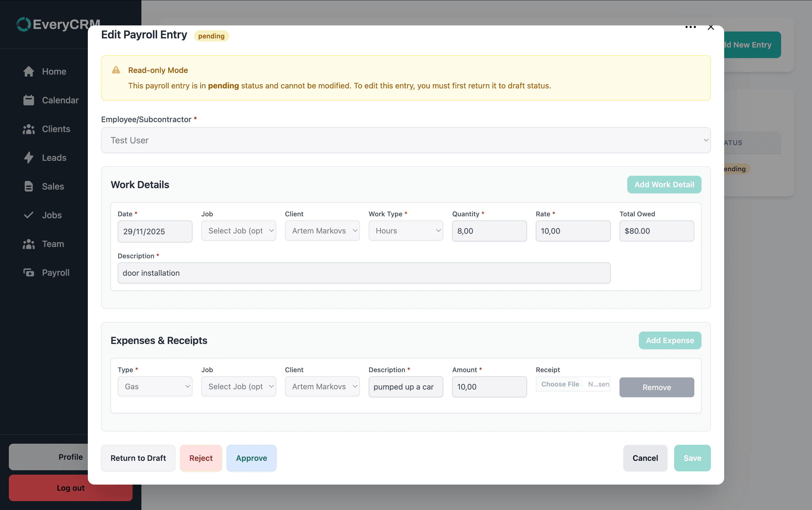Click the Save button
The image size is (812, 510).
pos(692,458)
